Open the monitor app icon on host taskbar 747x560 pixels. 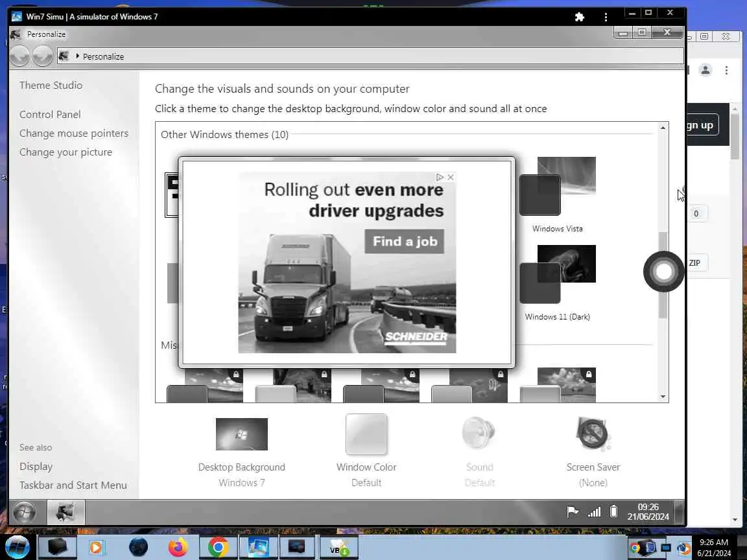point(296,547)
